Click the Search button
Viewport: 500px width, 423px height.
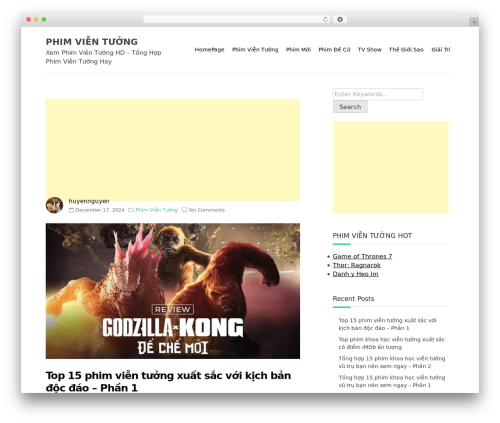[x=350, y=107]
